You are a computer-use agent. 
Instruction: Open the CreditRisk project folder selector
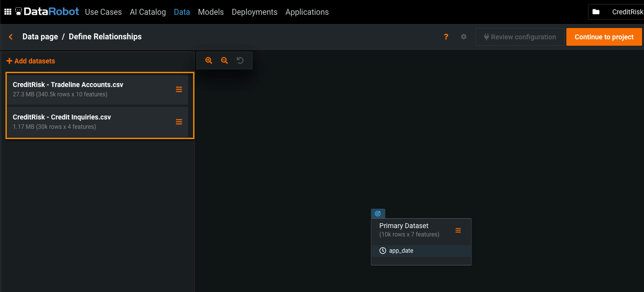616,12
